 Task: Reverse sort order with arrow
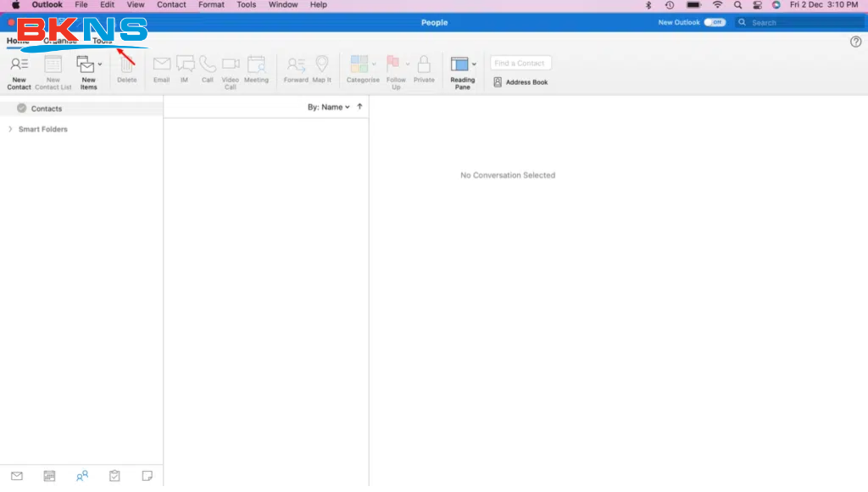[359, 107]
